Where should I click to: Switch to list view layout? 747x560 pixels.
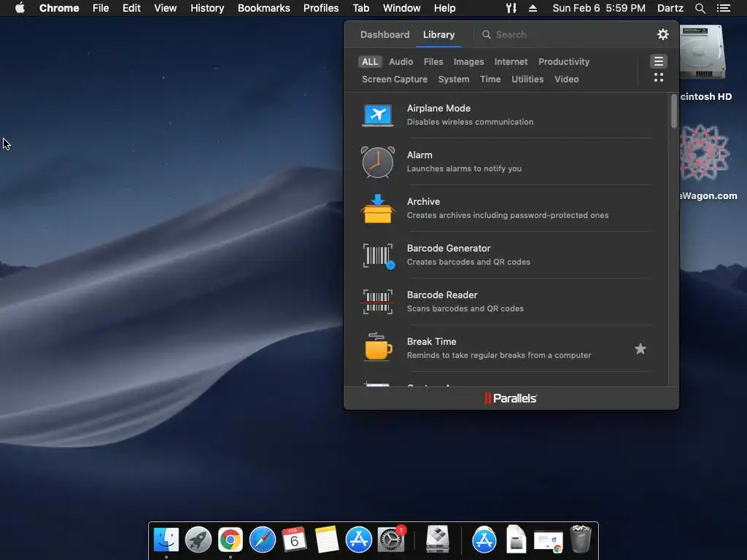pos(659,61)
